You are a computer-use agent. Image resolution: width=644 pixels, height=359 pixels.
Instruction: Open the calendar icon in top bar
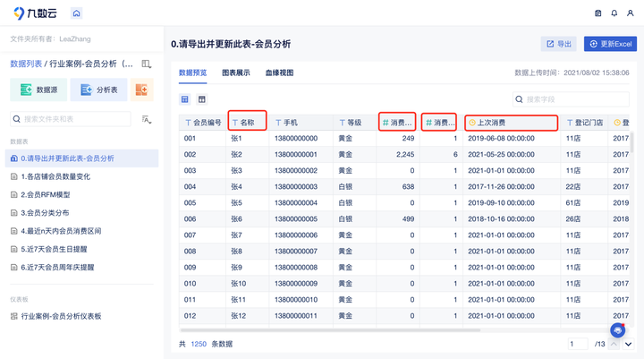pos(598,13)
